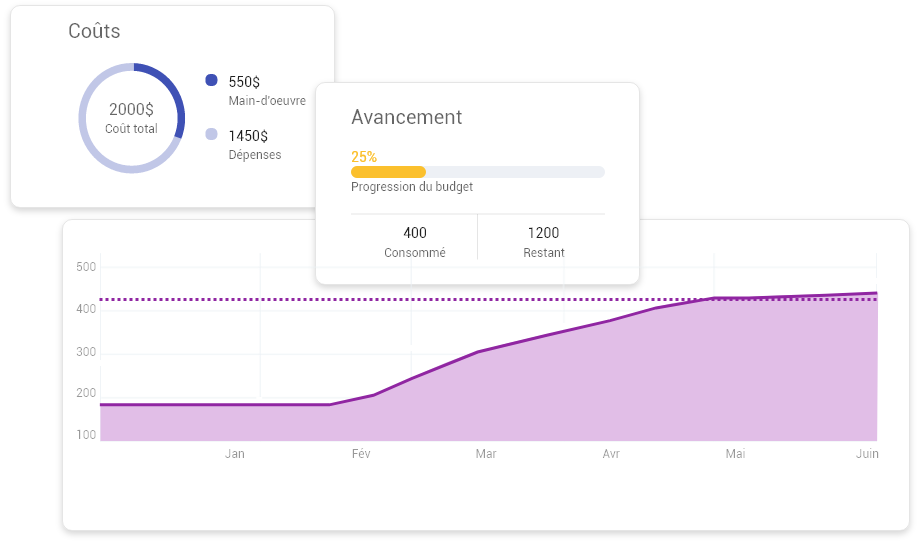This screenshot has height=550, width=919.
Task: Click the light blue Dépenses legend dot
Action: 212,134
